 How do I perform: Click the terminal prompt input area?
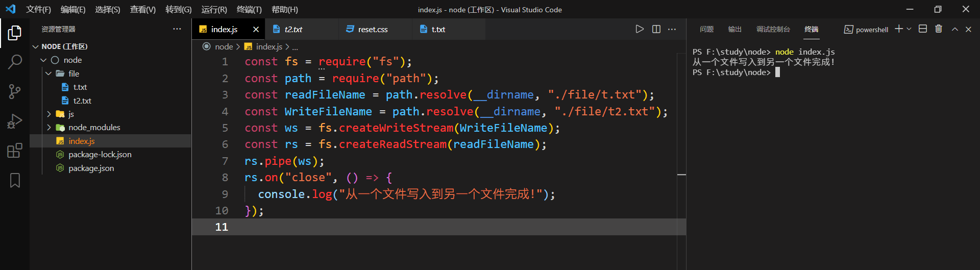778,72
